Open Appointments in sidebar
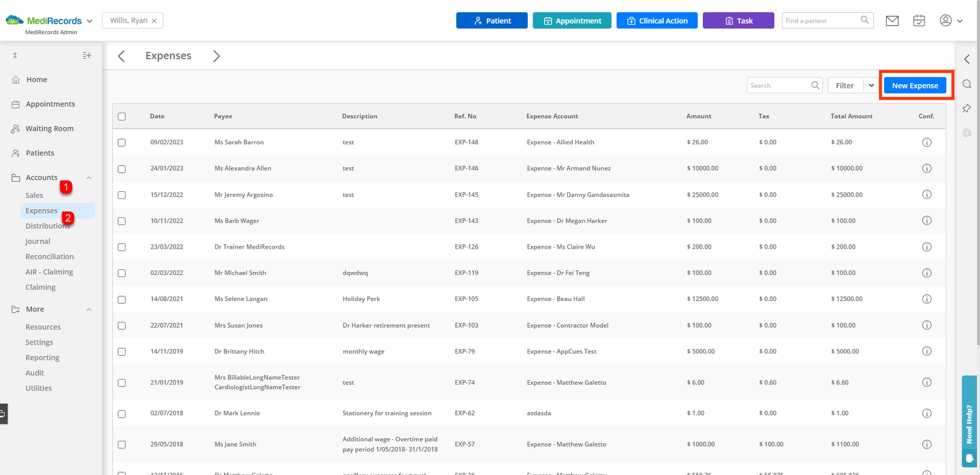The image size is (980, 475). (x=50, y=104)
